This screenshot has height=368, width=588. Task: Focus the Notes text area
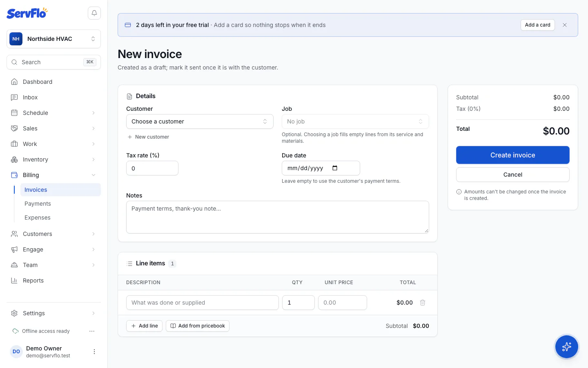pyautogui.click(x=278, y=217)
